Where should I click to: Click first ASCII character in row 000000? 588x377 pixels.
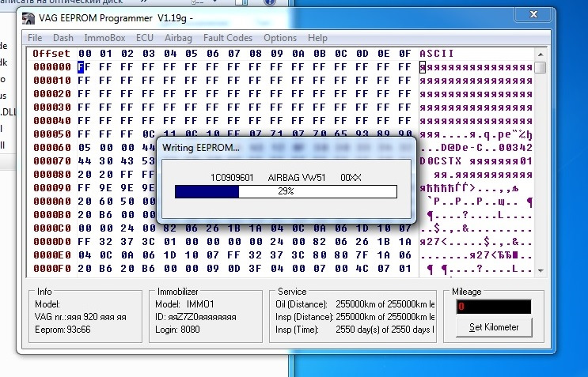point(423,67)
